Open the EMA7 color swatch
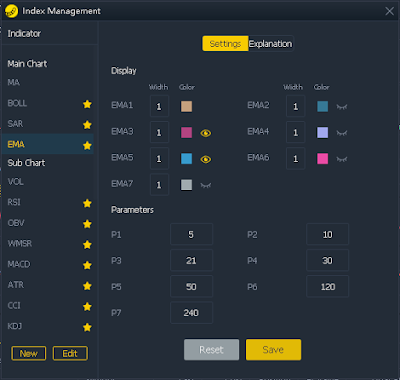Image resolution: width=400 pixels, height=380 pixels. 186,185
